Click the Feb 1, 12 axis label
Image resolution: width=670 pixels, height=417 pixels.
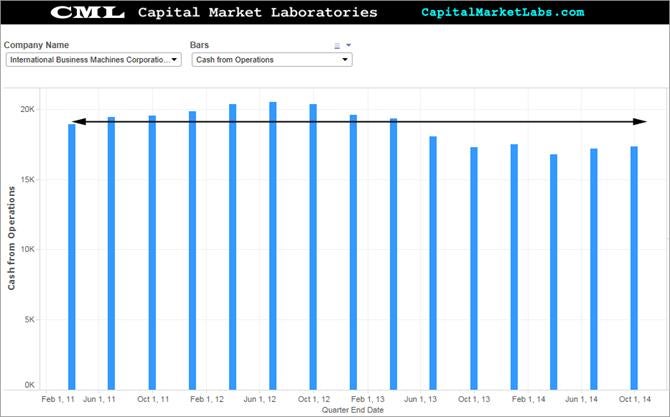pyautogui.click(x=207, y=399)
